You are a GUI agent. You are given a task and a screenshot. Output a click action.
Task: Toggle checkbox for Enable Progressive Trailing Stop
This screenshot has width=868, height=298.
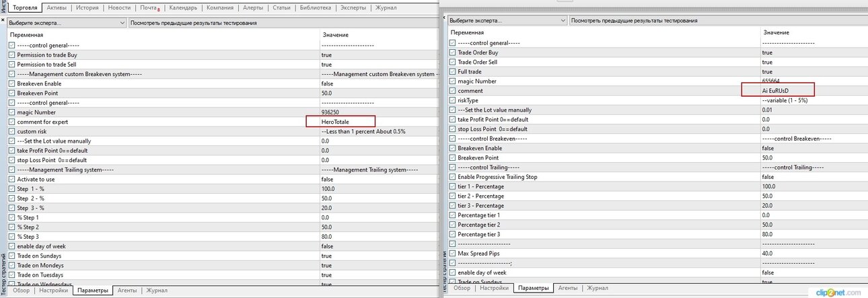453,177
